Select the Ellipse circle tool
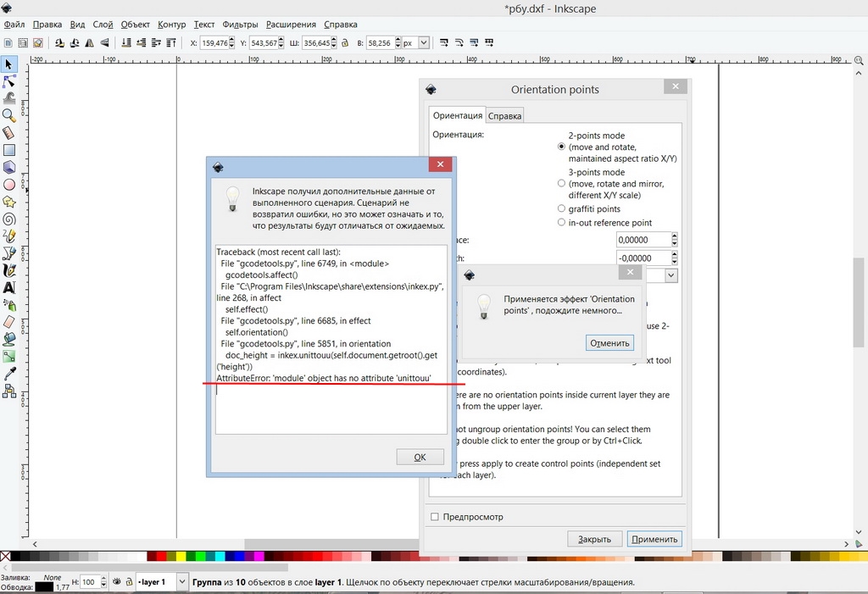 (x=8, y=185)
